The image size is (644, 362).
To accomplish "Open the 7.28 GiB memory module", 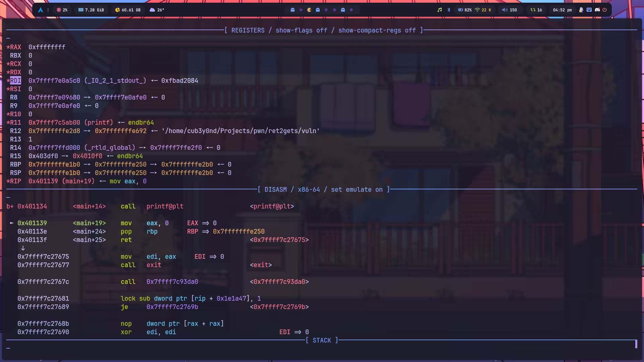I will tap(91, 10).
